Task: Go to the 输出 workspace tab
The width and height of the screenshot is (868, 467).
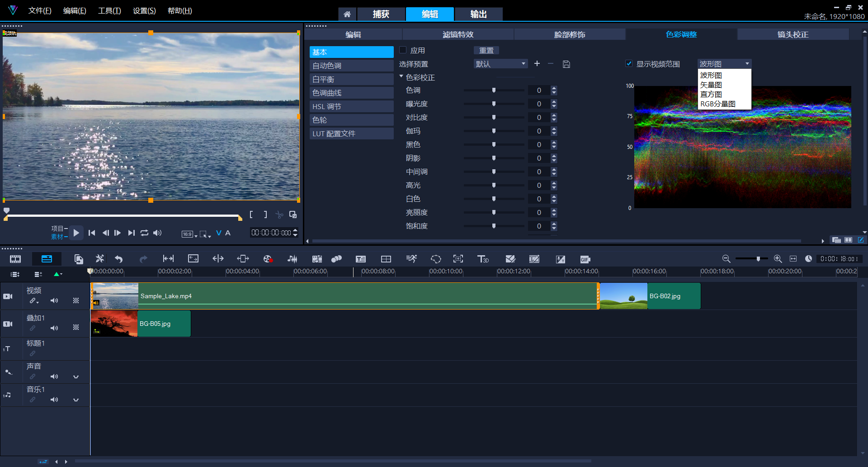Action: click(x=478, y=14)
